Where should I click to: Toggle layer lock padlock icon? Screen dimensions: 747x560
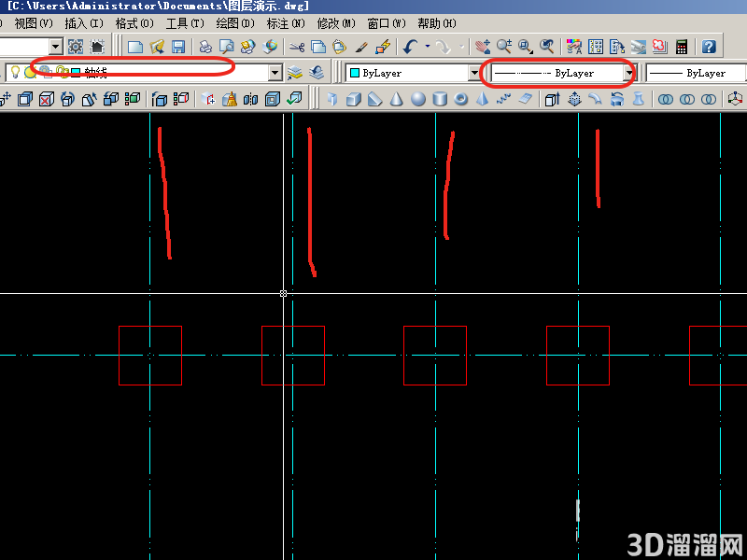click(x=61, y=72)
